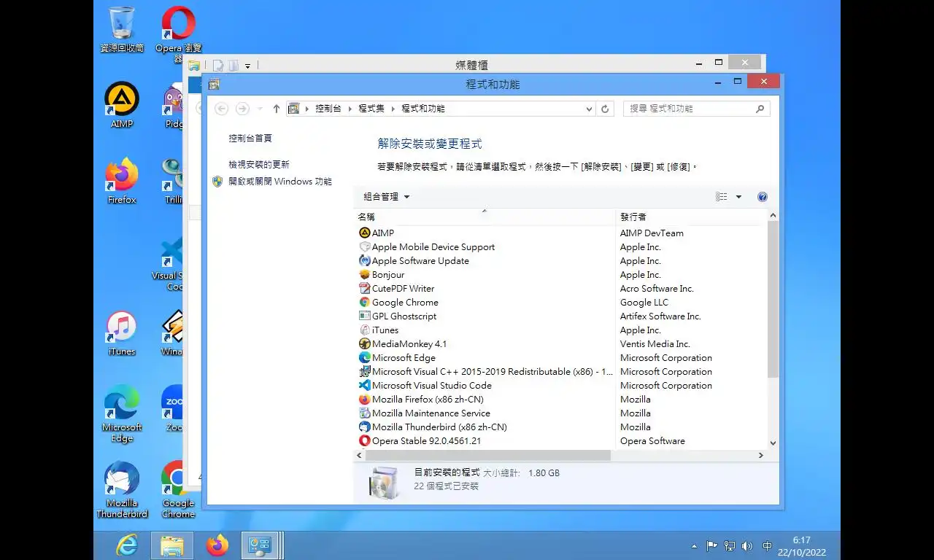Click the Apple Mobile Device Support icon
The height and width of the screenshot is (560, 934).
365,246
